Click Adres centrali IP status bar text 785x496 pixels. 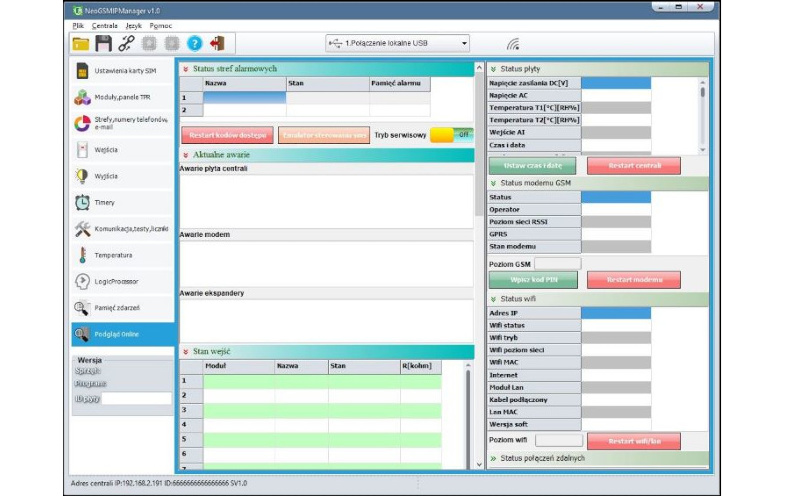(159, 483)
